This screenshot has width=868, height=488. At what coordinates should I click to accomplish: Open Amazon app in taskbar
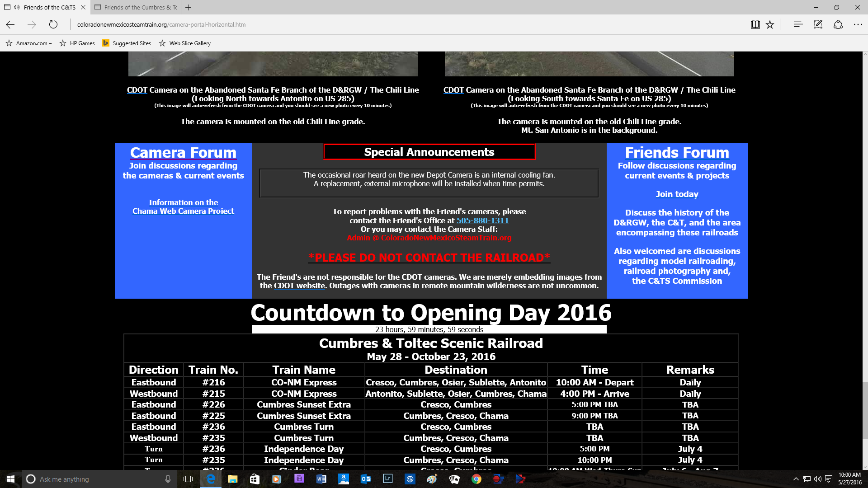(x=344, y=479)
